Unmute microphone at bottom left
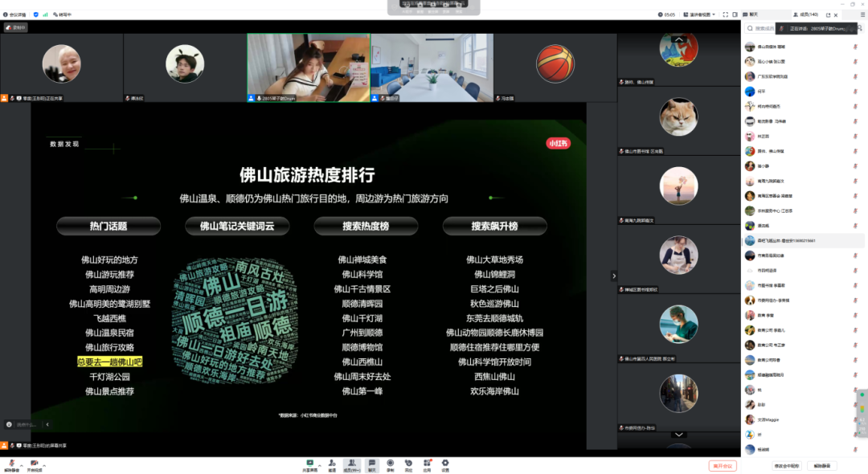Image resolution: width=868 pixels, height=474 pixels. click(11, 466)
